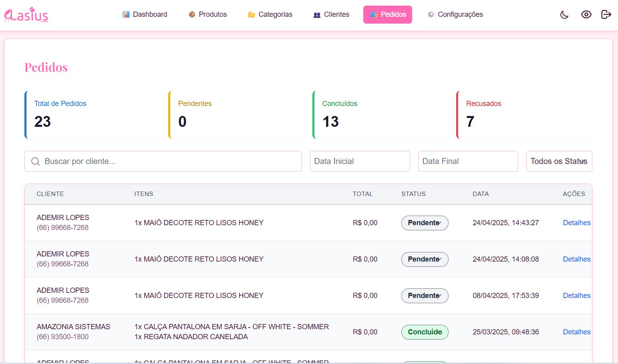This screenshot has height=364, width=618.
Task: Click the CLIENTE column header
Action: pos(50,194)
